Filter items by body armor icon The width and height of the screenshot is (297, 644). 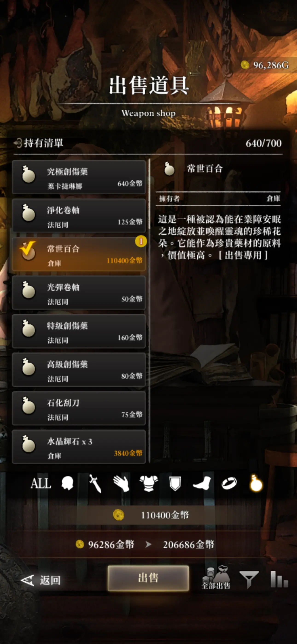pos(149,483)
